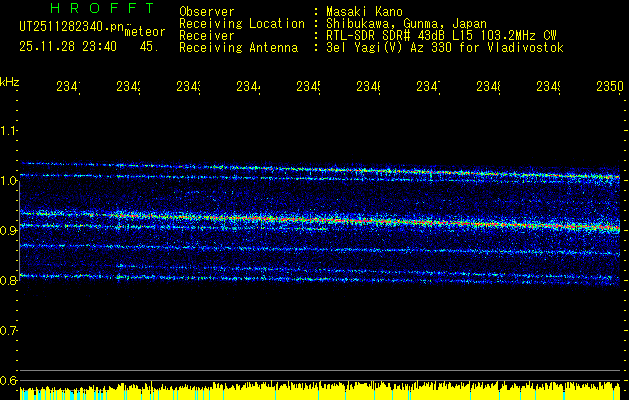The width and height of the screenshot is (629, 400).
Task: Click the first time marker on the time axis
Action: point(68,88)
